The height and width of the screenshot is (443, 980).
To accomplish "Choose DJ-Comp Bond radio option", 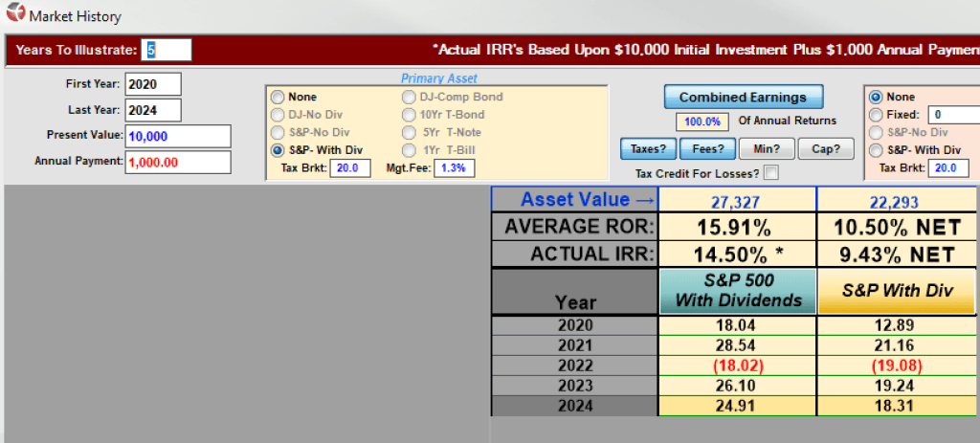I will [408, 98].
